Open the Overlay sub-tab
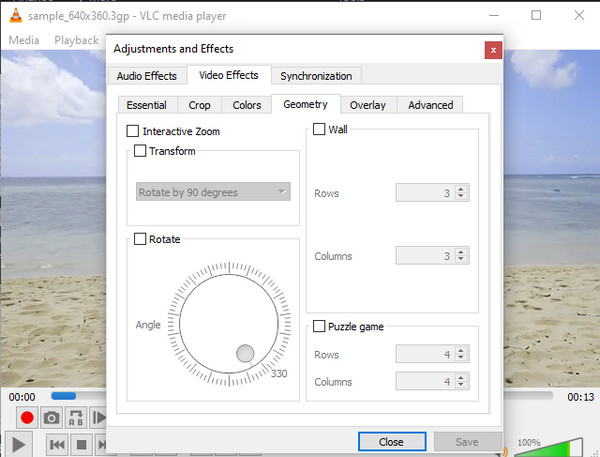The image size is (600, 457). point(368,105)
